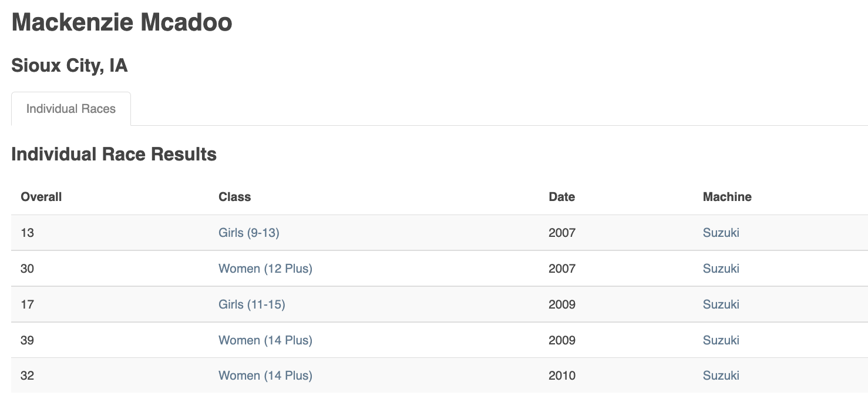Screen dimensions: 868x402
Task: Click the Individual Race Results heading
Action: click(x=114, y=154)
